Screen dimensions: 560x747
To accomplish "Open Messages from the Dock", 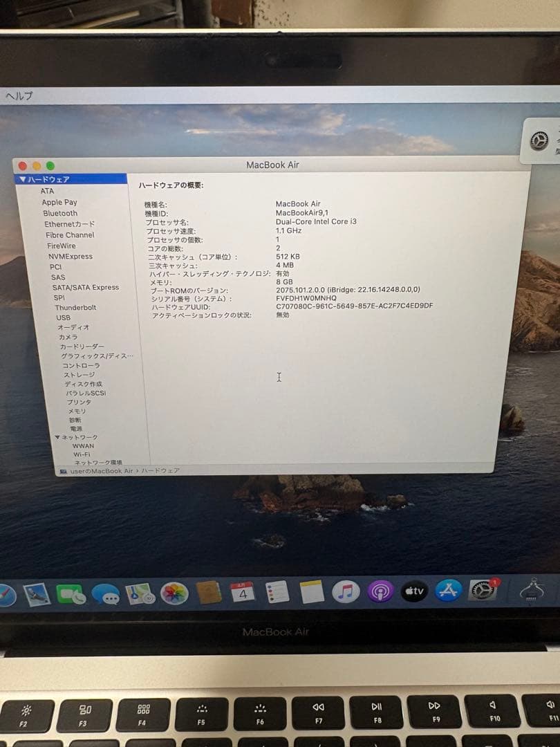I will click(x=105, y=594).
